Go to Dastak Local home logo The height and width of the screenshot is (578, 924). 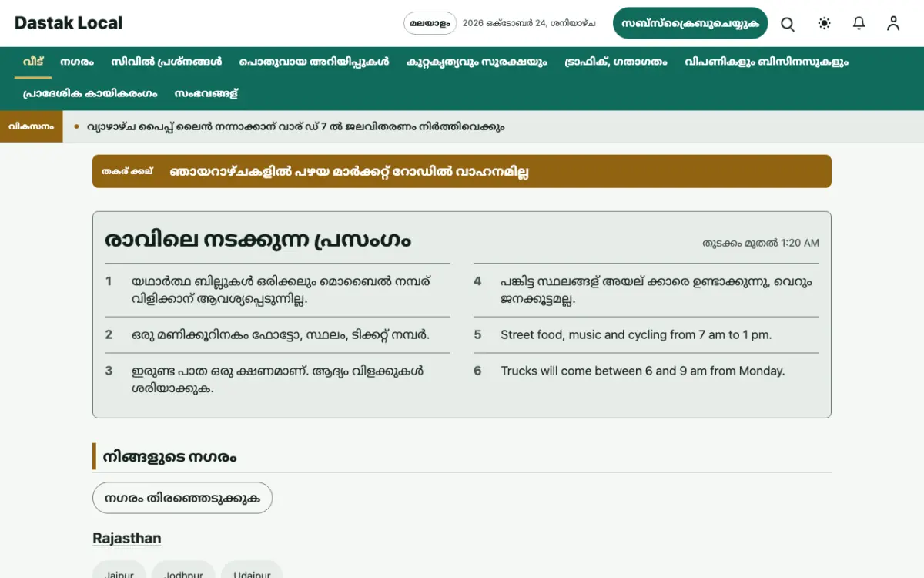(69, 23)
